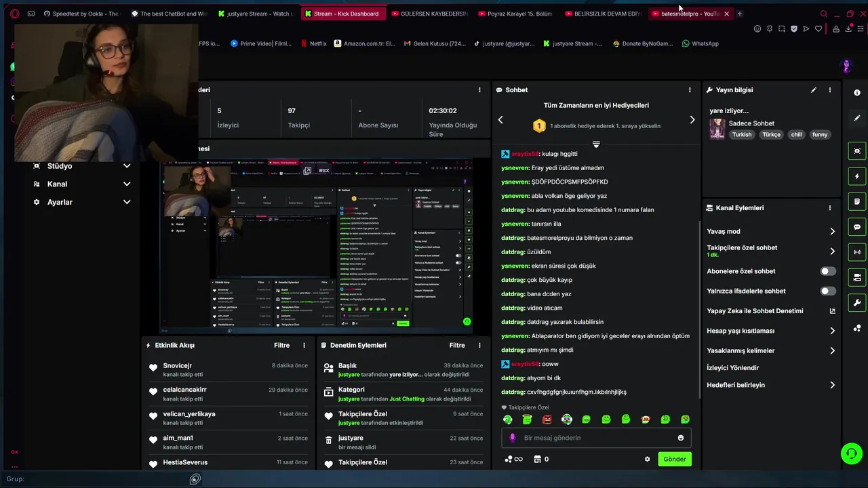Click the Turkish stream tag
Screen dimensions: 868x488
(x=741, y=134)
